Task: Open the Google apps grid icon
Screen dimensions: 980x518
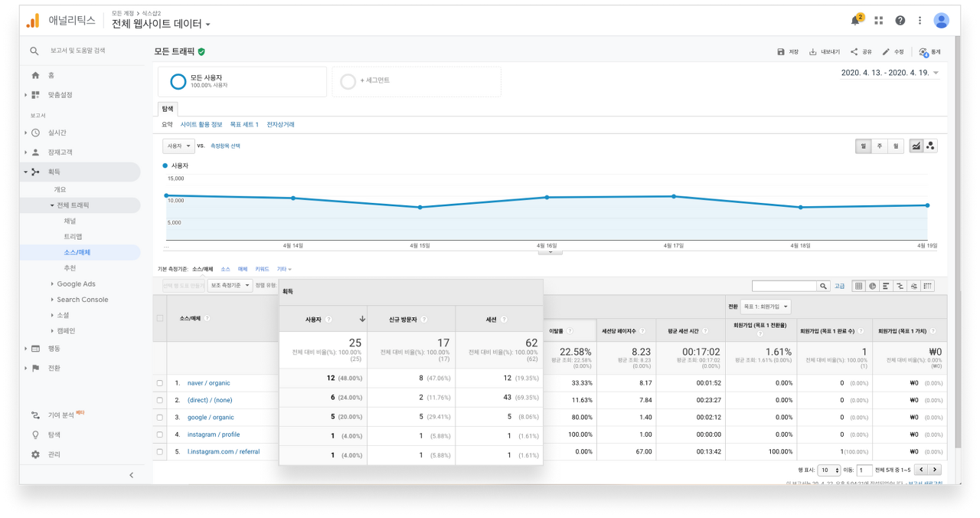Action: click(x=879, y=21)
